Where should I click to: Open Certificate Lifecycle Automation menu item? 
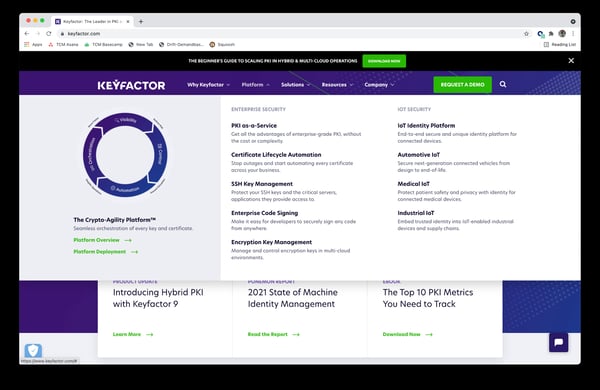(x=276, y=155)
